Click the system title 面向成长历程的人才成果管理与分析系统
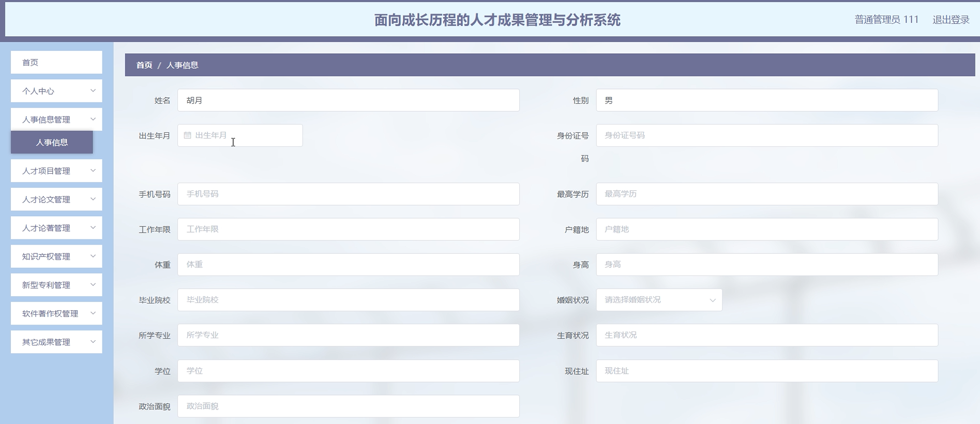 [497, 20]
